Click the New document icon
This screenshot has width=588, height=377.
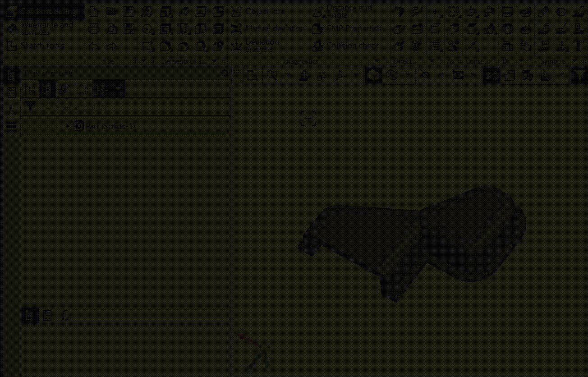point(94,12)
